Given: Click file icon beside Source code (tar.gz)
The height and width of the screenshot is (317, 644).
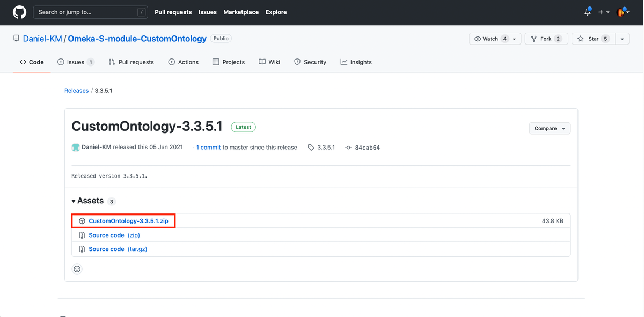Looking at the screenshot, I should pyautogui.click(x=82, y=249).
